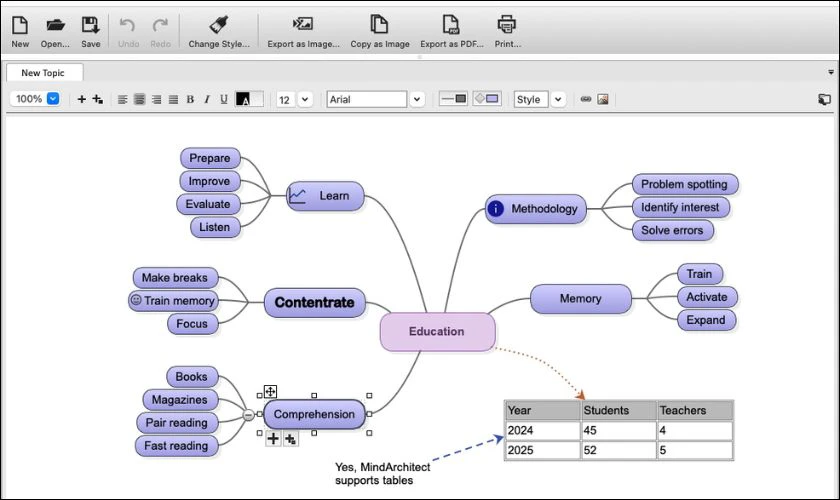
Task: Click smiley icon on Train memory
Action: [x=136, y=300]
